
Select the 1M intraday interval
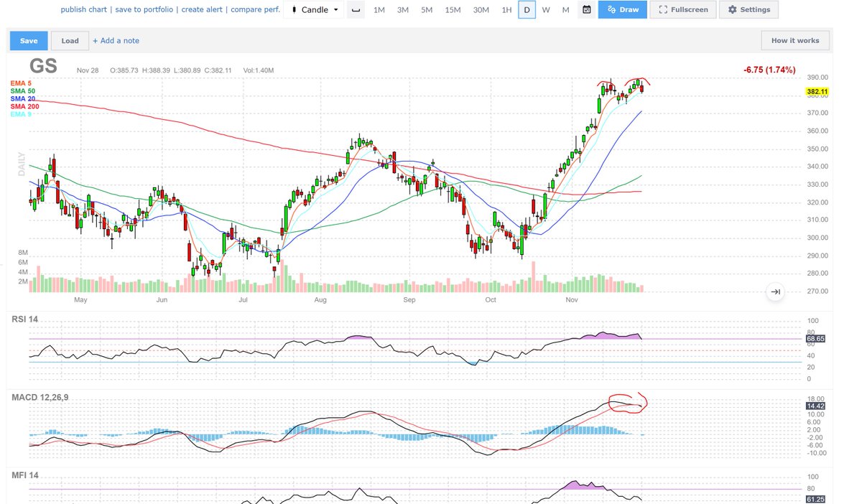tap(379, 10)
